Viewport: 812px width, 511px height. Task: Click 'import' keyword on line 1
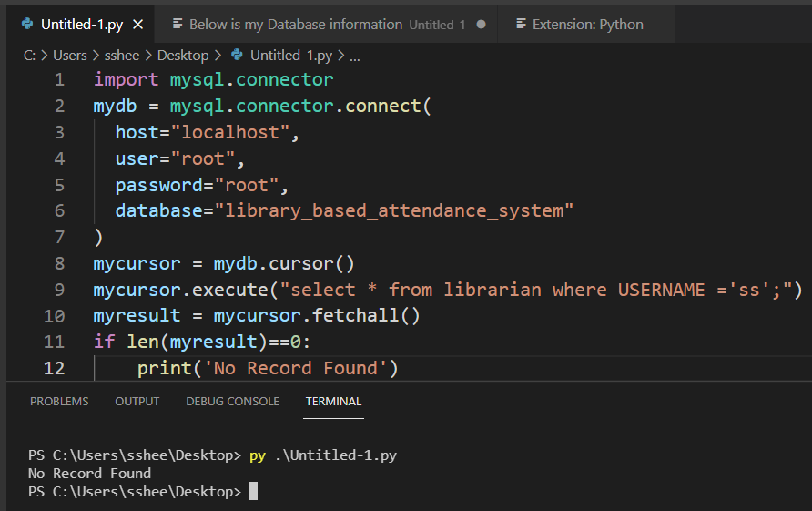(126, 80)
